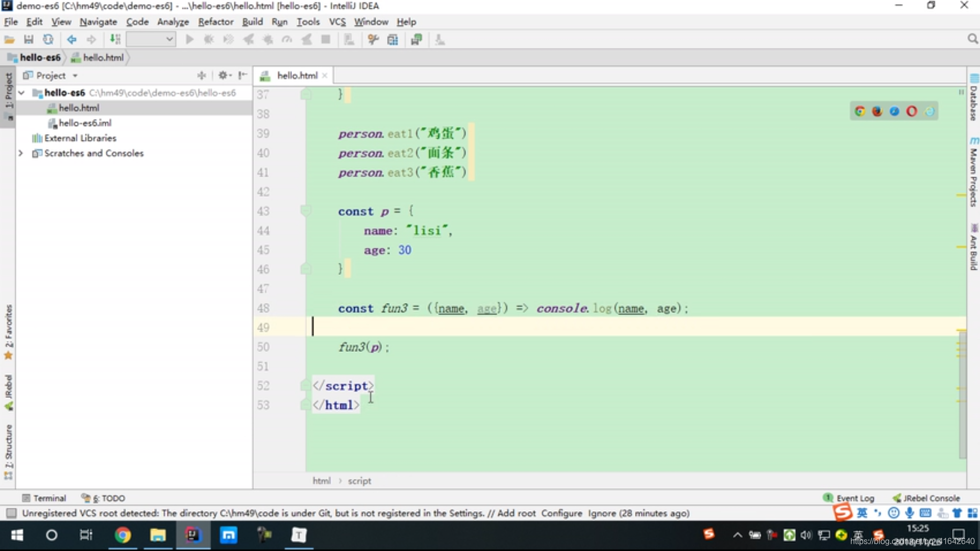Screen dimensions: 980x551
Task: Open the File menu
Action: (11, 22)
